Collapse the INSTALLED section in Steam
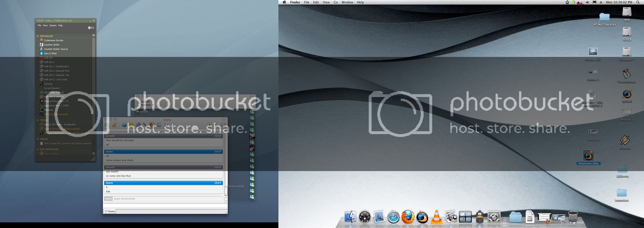Viewport: 644px width, 228px height. click(x=38, y=36)
